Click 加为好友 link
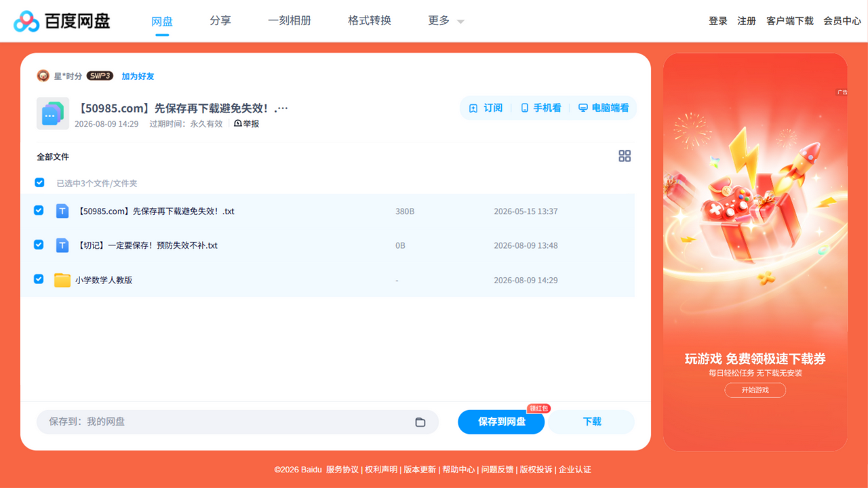This screenshot has height=488, width=868. tap(138, 77)
